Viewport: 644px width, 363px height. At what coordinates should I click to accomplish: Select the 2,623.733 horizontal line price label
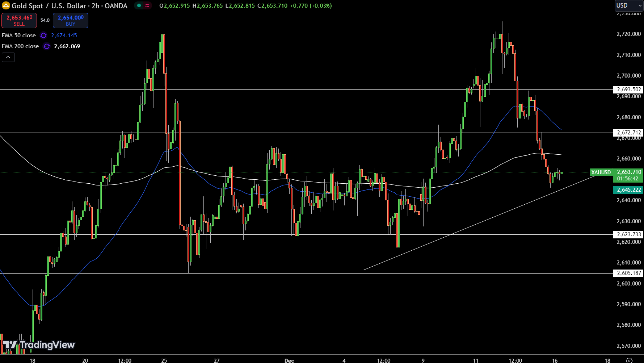[x=629, y=234]
